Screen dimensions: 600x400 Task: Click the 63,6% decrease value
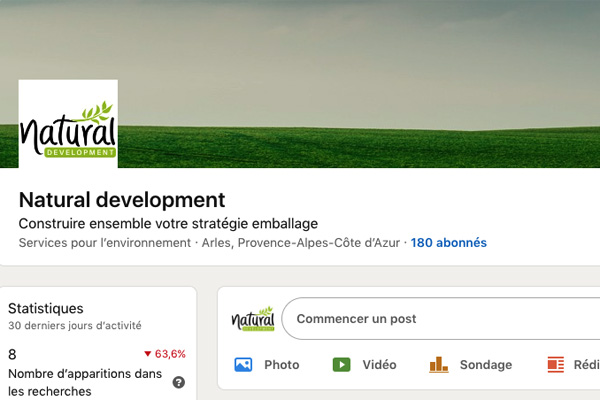[x=170, y=354]
